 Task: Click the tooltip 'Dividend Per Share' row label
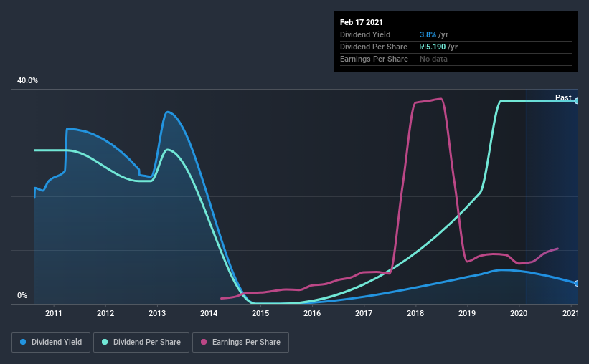click(374, 47)
